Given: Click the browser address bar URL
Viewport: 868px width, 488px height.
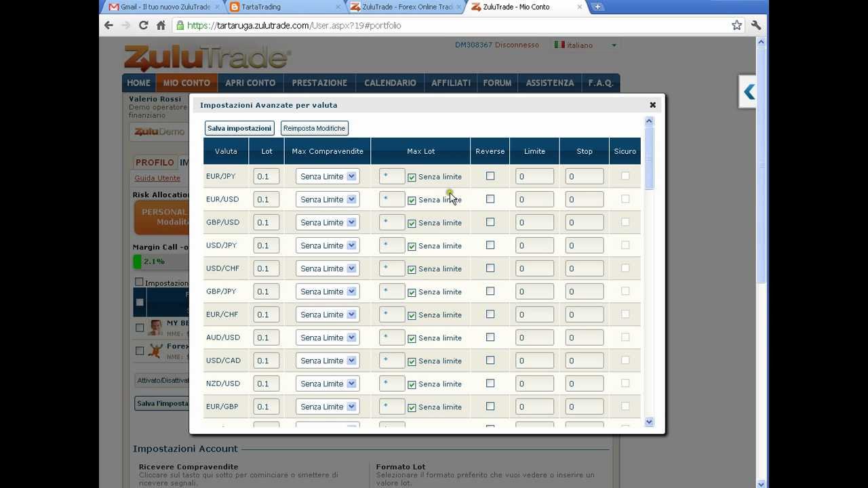Looking at the screenshot, I should pos(294,25).
